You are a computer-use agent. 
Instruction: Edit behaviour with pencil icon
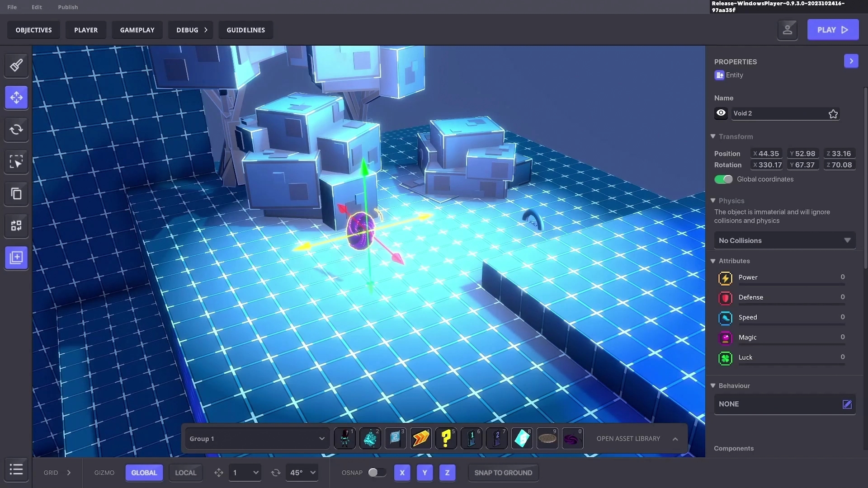click(x=847, y=404)
